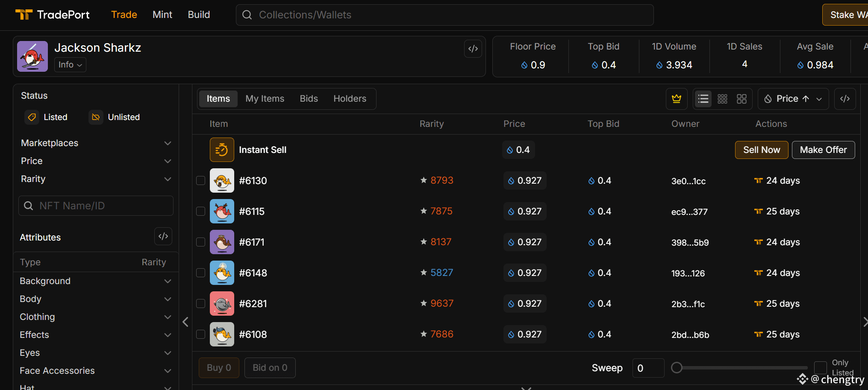Click the Sweep slider handle
Image resolution: width=868 pixels, height=390 pixels.
677,368
